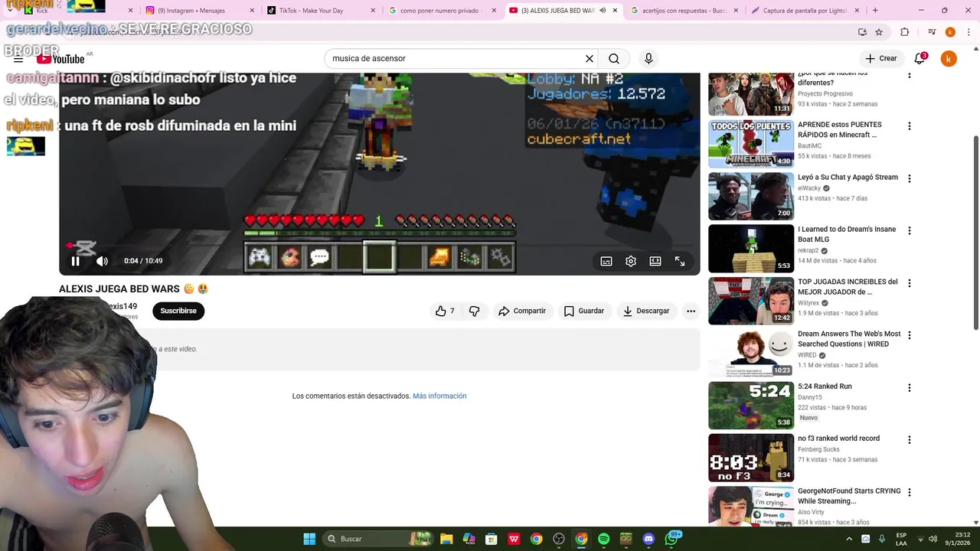Pause the playing YouTube video
The image size is (980, 551).
(75, 261)
